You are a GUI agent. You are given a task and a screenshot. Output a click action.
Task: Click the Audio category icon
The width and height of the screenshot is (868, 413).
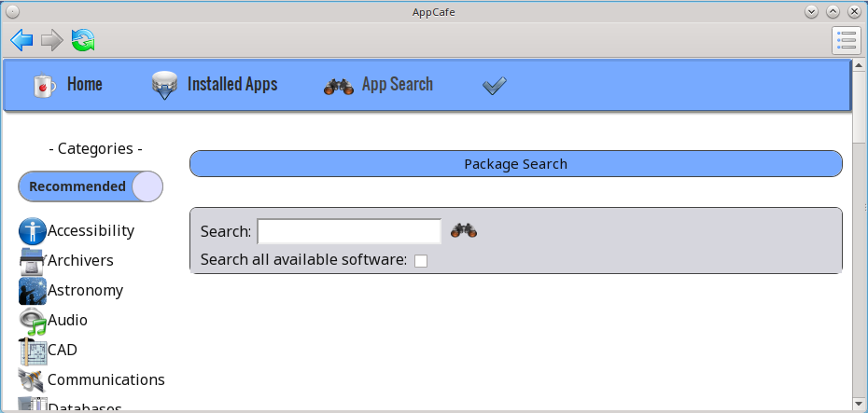tap(33, 322)
